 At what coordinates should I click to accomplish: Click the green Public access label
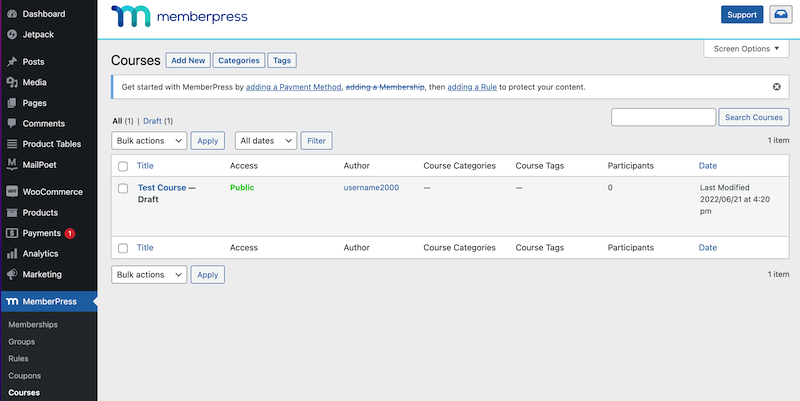[242, 188]
